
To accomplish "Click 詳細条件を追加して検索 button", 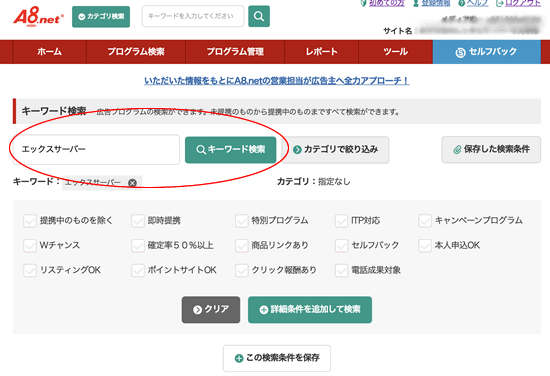I will [310, 310].
